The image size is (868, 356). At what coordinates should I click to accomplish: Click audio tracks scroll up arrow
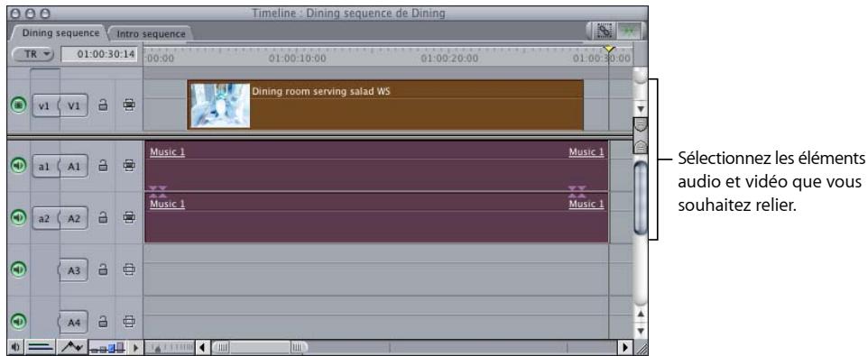(x=640, y=315)
